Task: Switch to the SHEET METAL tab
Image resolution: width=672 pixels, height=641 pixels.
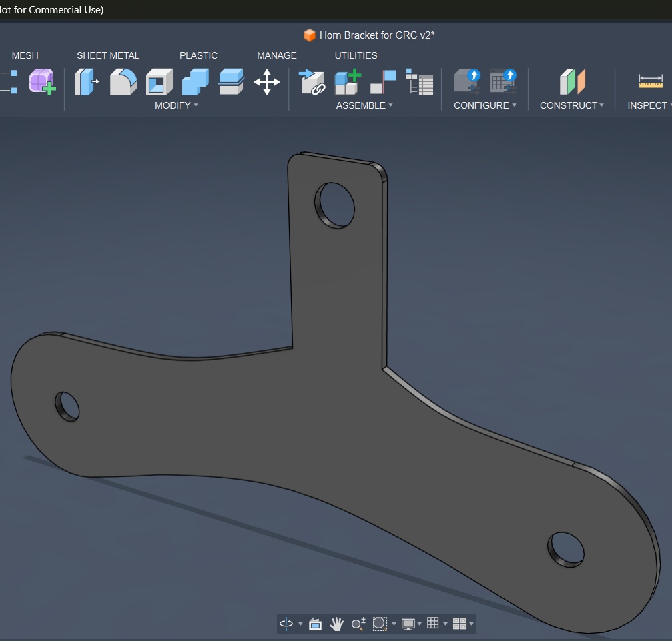Action: pyautogui.click(x=108, y=55)
